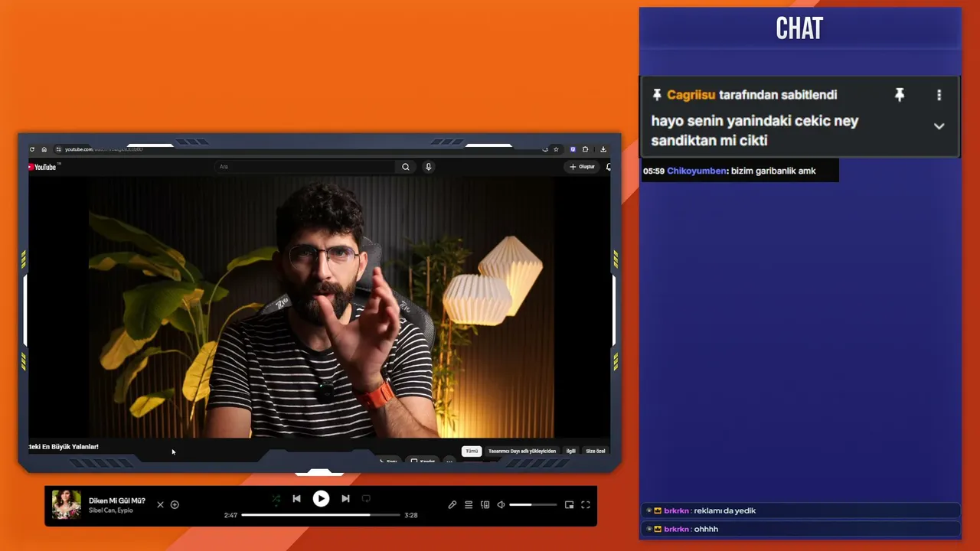This screenshot has width=980, height=551.
Task: Open the connect to device icon
Action: click(485, 505)
